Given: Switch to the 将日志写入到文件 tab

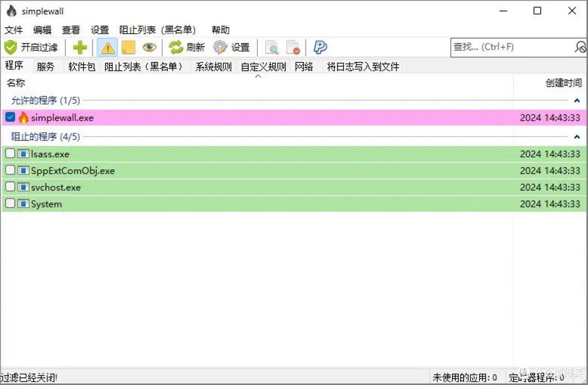Looking at the screenshot, I should (363, 67).
